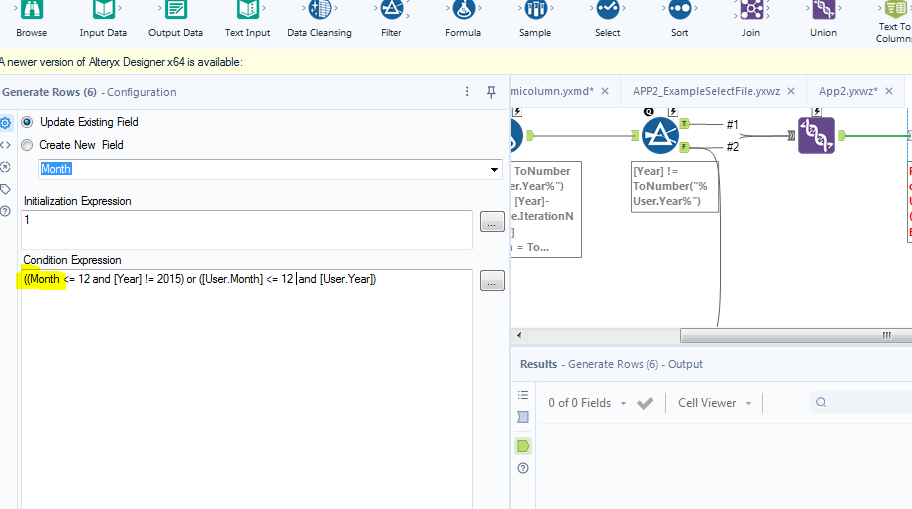This screenshot has width=912, height=509.
Task: Open the navigation sidebar icon
Action: pyautogui.click(x=6, y=168)
